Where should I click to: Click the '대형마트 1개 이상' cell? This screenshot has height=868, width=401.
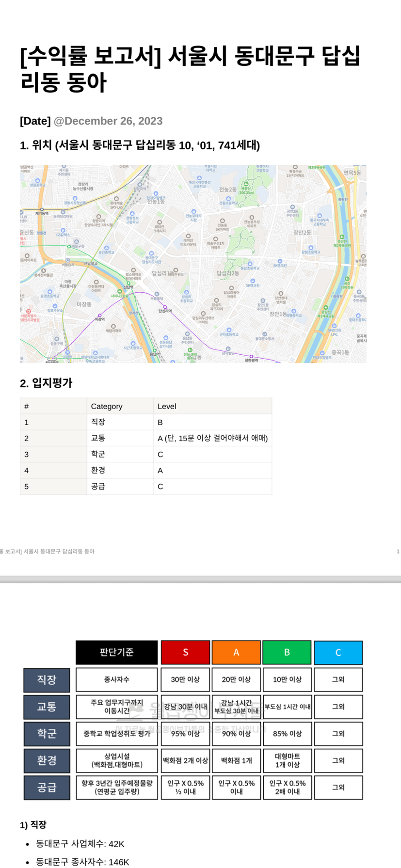click(287, 760)
